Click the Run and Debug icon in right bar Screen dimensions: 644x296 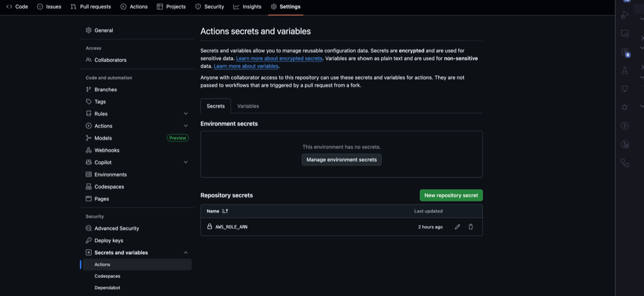point(625,15)
